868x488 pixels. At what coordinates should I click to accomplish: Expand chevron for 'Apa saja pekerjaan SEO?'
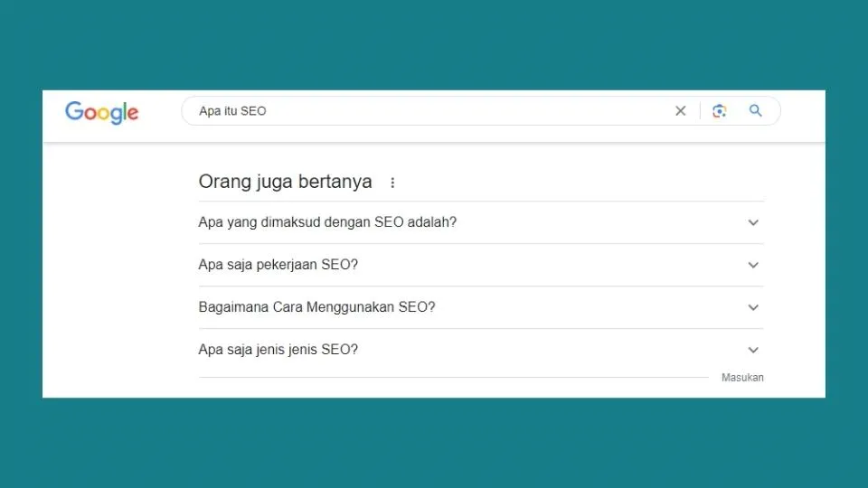tap(753, 265)
